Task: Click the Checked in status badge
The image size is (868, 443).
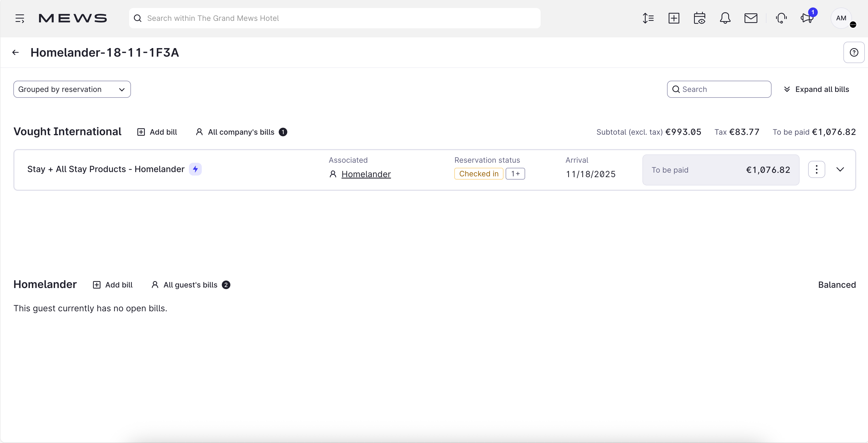Action: (x=479, y=174)
